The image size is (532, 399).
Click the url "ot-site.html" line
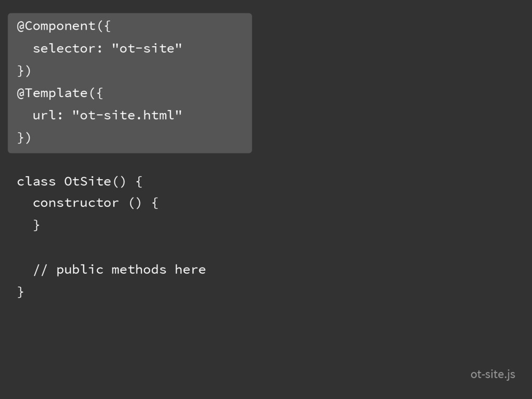tap(107, 115)
